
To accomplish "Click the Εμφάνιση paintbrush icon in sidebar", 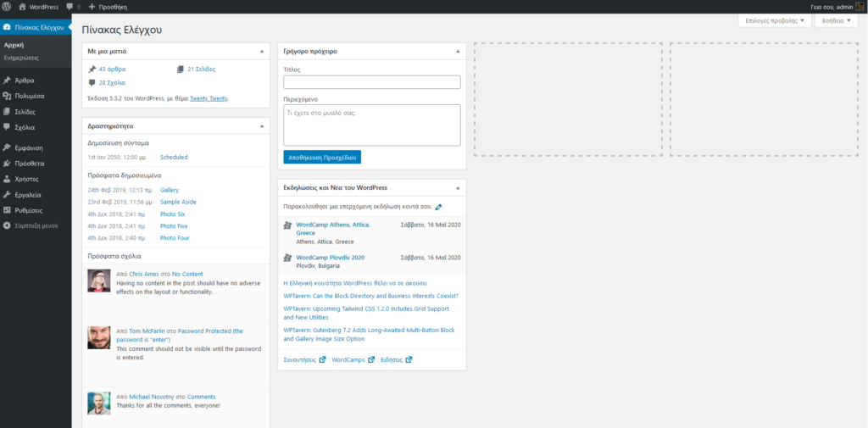I will pos(8,147).
